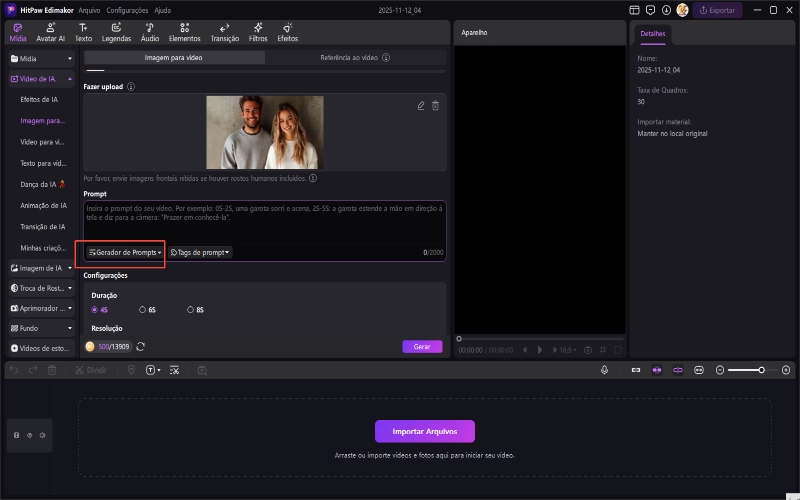Open the Gerador de Prompts dropdown
Image resolution: width=800 pixels, height=500 pixels.
pos(126,253)
